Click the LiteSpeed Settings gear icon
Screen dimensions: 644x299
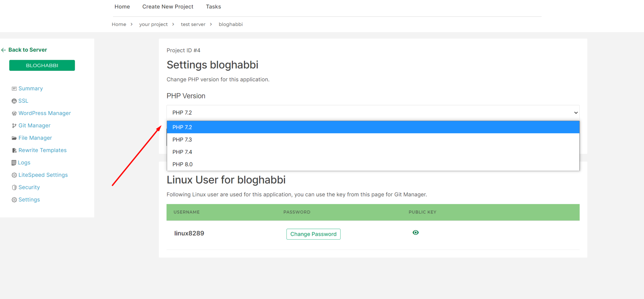[14, 175]
